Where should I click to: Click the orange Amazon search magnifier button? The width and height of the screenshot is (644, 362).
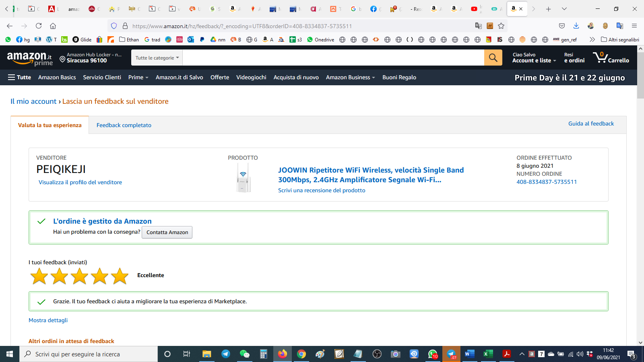click(x=493, y=58)
